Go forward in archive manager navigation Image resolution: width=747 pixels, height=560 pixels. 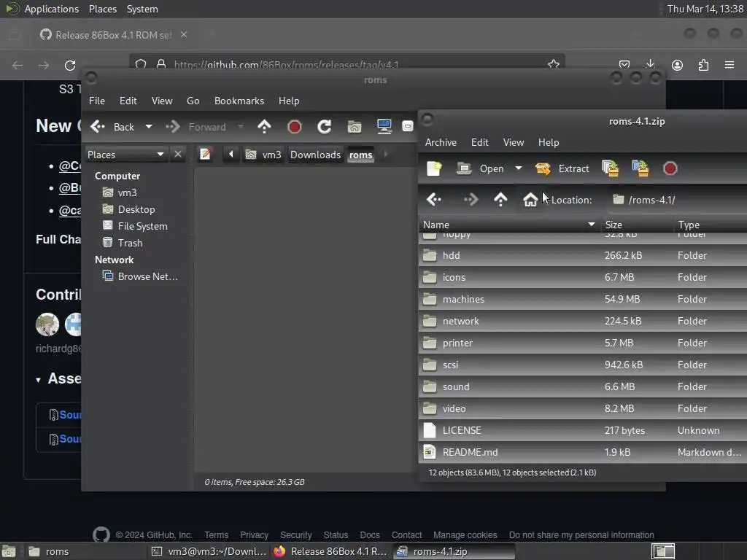[471, 200]
